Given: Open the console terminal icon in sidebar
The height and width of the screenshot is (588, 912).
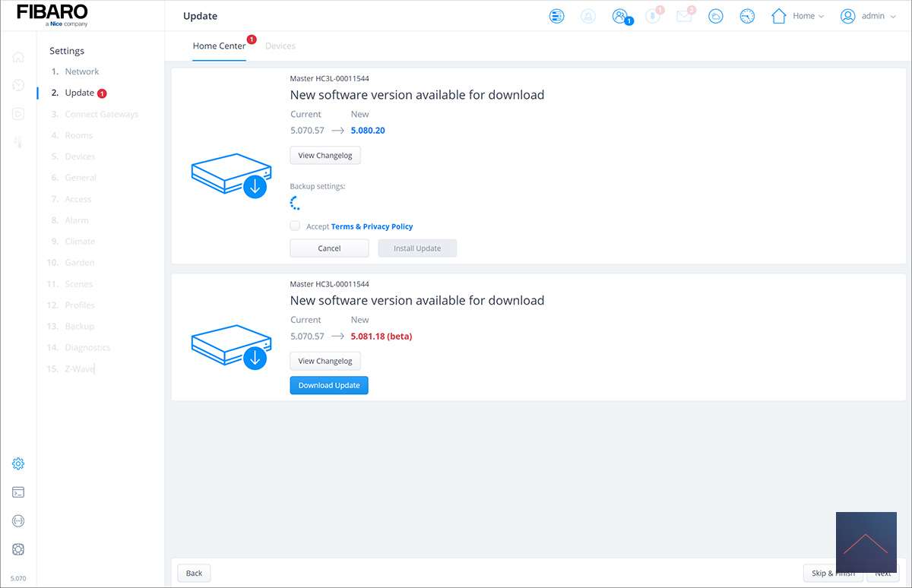Looking at the screenshot, I should 18,492.
